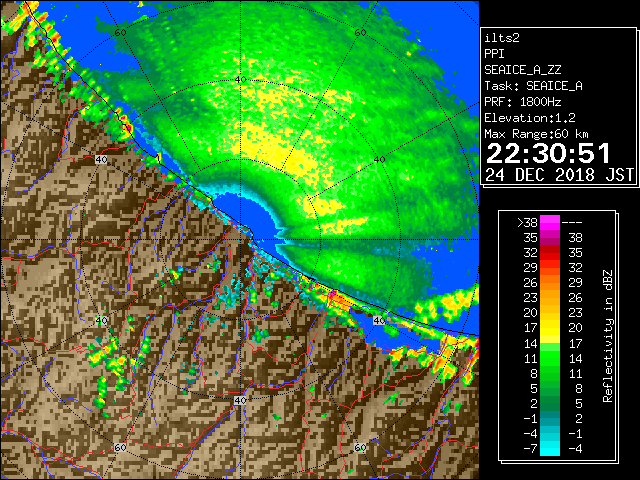
Task: Click the "---" legend label
Action: (x=572, y=222)
